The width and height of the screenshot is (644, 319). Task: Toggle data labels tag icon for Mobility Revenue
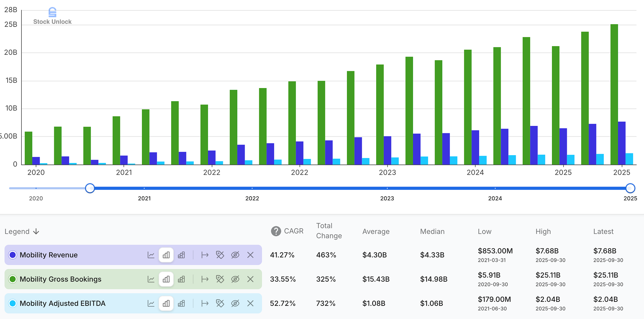[x=220, y=255]
